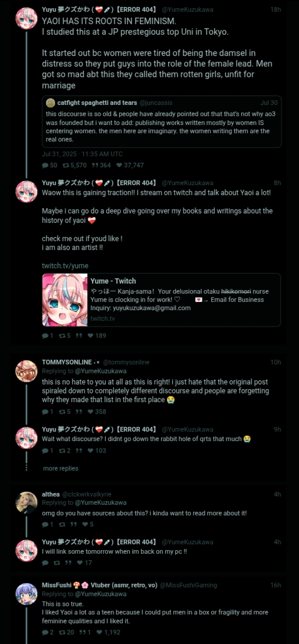Viewport: 299px width, 644px height.
Task: Open the quoted tweet by catfight spaghetti and tears
Action: [x=162, y=121]
